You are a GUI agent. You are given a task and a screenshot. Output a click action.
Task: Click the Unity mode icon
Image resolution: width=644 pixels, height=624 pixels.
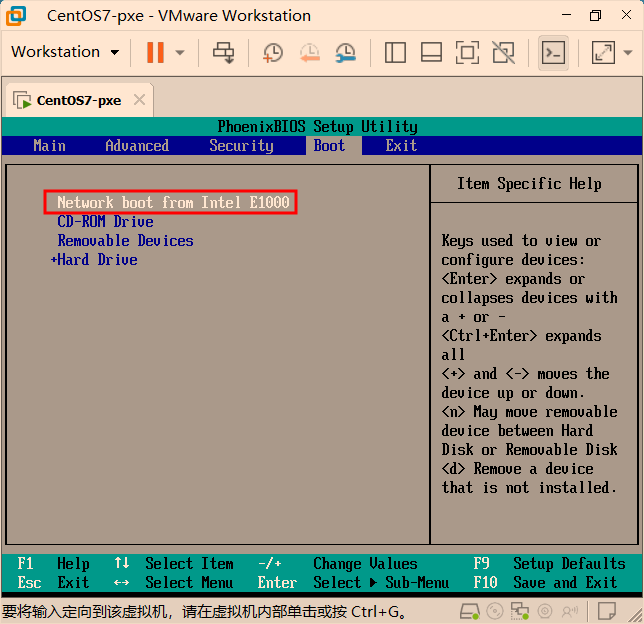point(504,53)
